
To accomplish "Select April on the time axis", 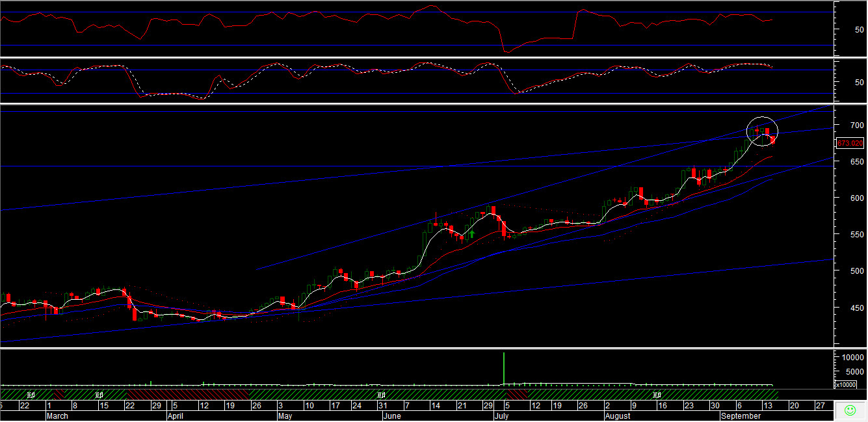I will click(174, 415).
